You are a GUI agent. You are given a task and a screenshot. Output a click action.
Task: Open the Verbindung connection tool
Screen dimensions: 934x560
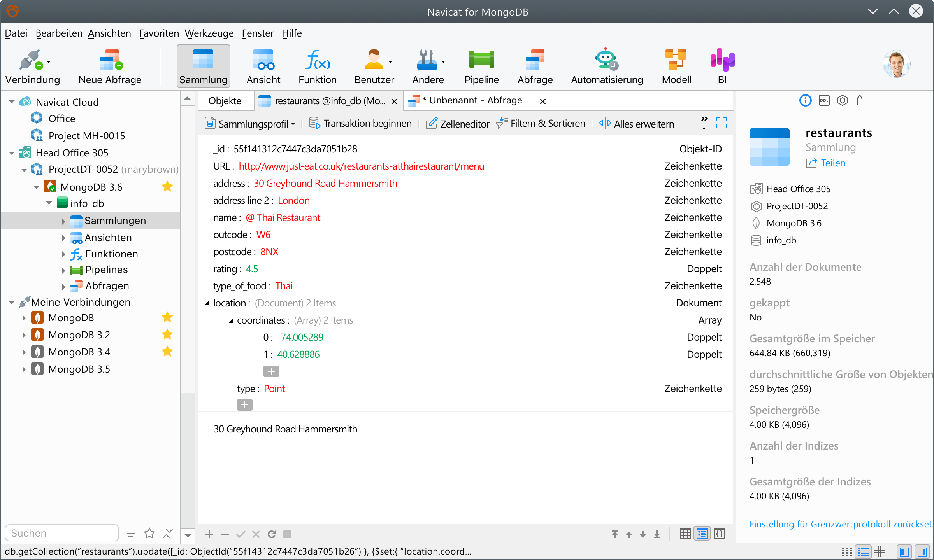(33, 66)
